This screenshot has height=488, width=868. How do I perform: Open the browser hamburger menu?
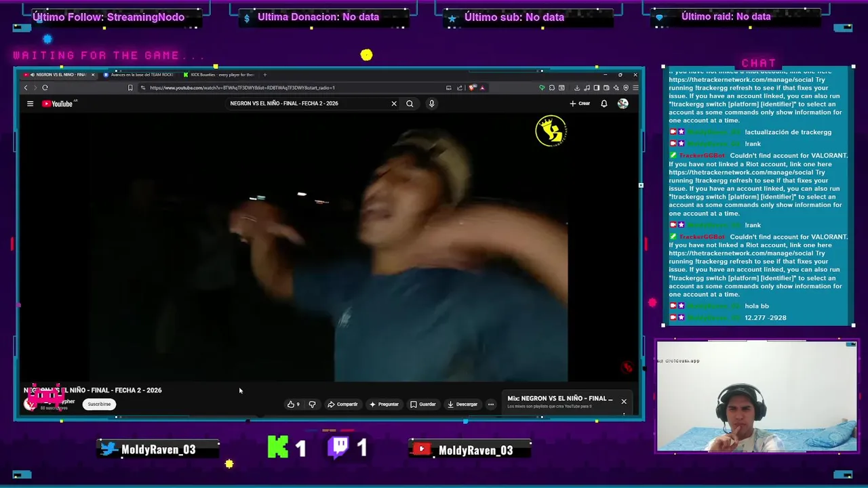point(635,87)
